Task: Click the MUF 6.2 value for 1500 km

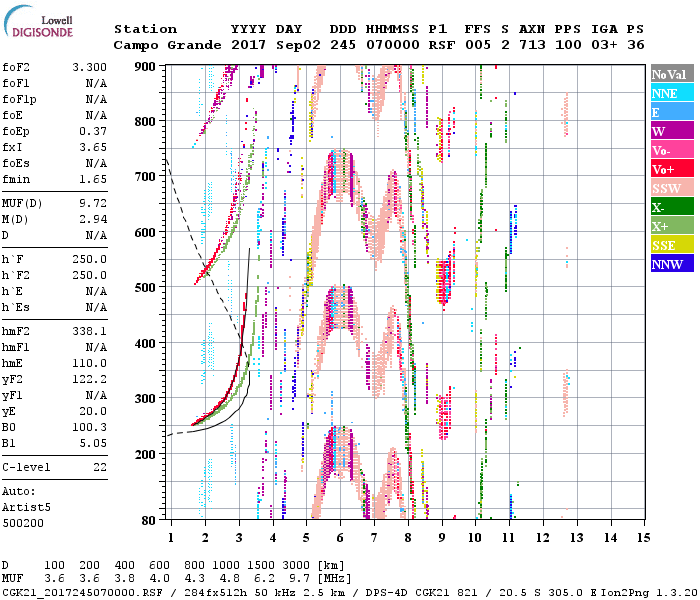Action: [x=264, y=579]
